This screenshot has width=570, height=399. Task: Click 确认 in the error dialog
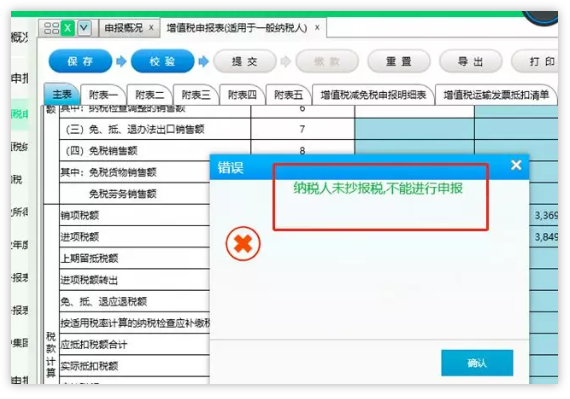(x=477, y=363)
